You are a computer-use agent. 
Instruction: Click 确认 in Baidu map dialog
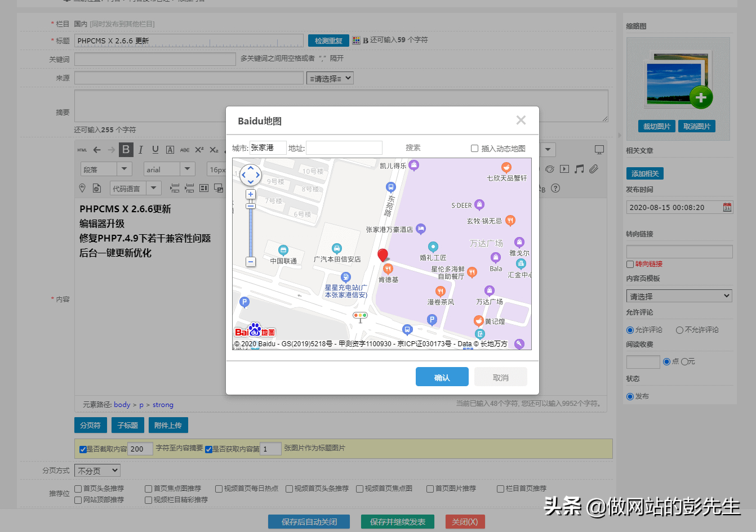442,377
